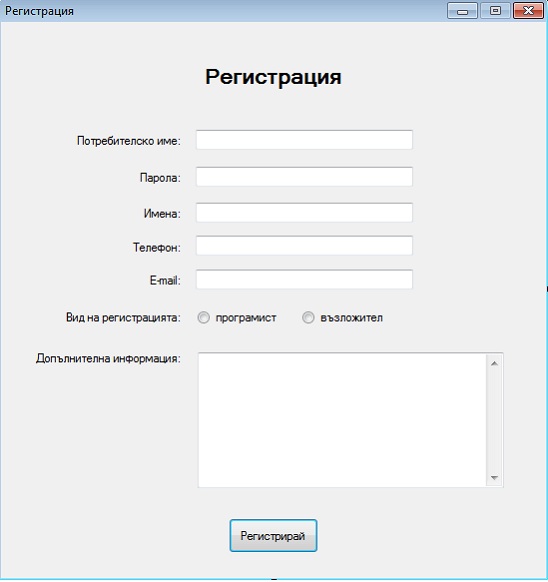Click inside the Допълнителна информация text area
Viewport: 548px width, 582px height.
pyautogui.click(x=342, y=420)
